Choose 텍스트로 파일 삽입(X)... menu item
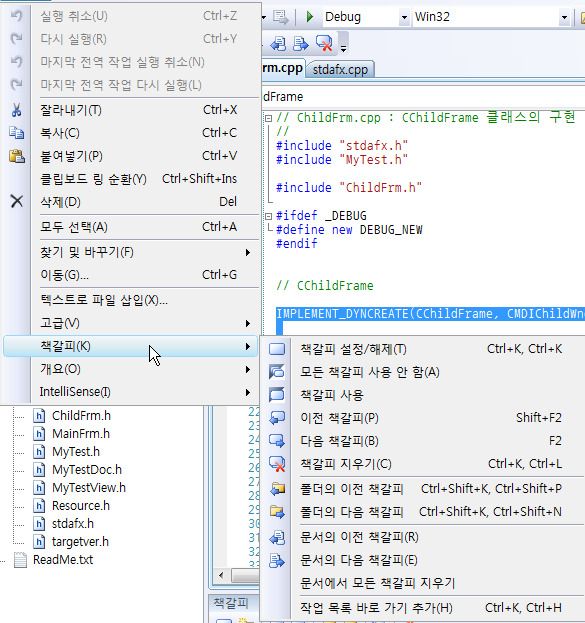The width and height of the screenshot is (585, 623). point(131,300)
